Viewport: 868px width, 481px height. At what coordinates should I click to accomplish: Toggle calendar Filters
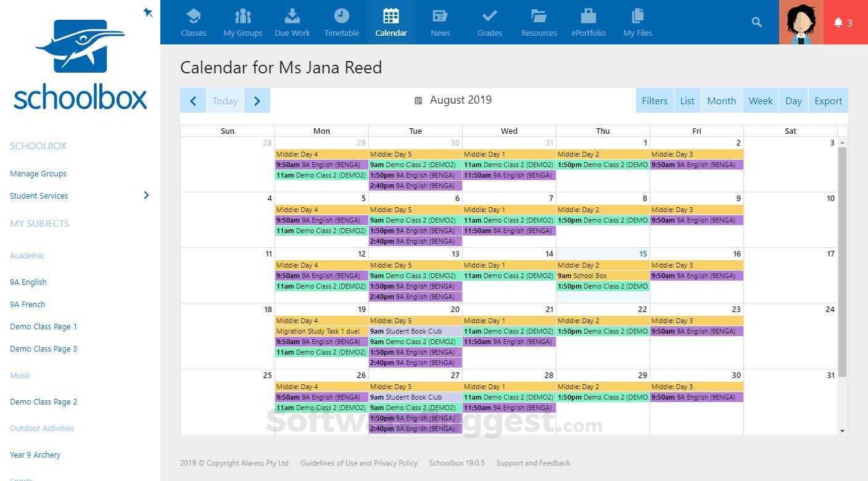(655, 101)
